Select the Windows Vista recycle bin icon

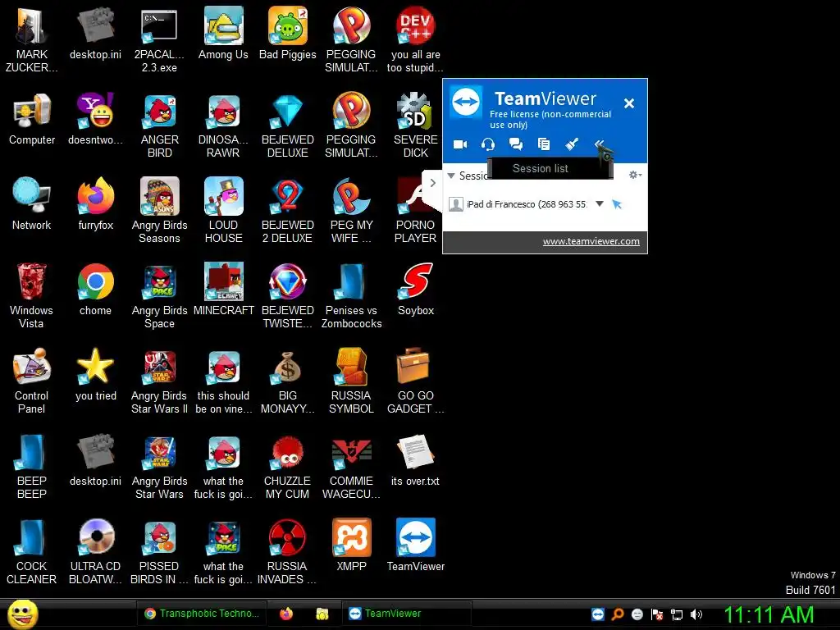click(x=32, y=295)
